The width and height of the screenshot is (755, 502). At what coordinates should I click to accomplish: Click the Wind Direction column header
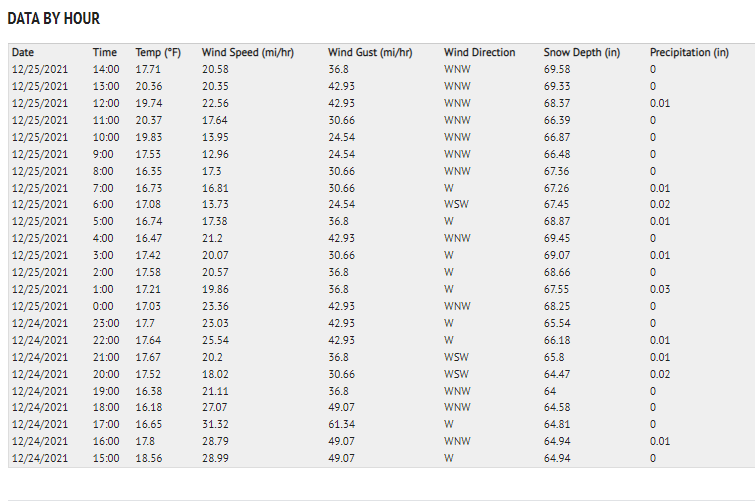pos(479,52)
